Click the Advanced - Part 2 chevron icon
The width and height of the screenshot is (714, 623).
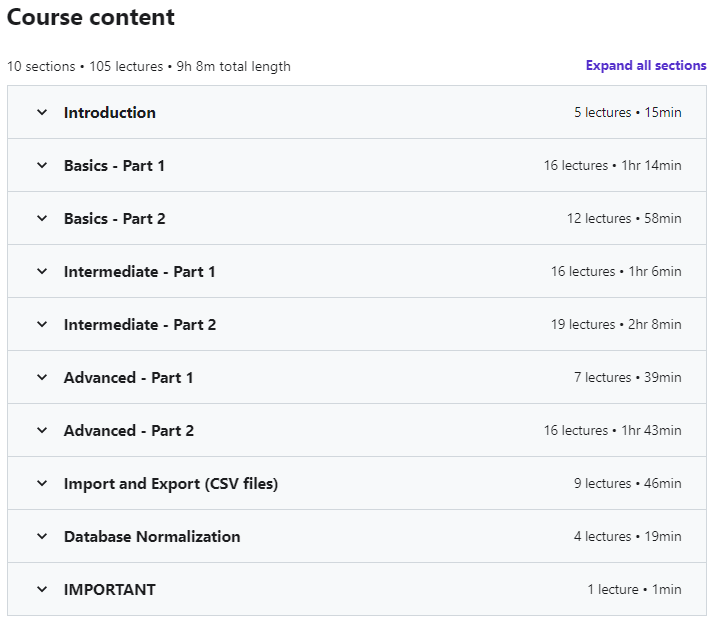click(x=42, y=431)
